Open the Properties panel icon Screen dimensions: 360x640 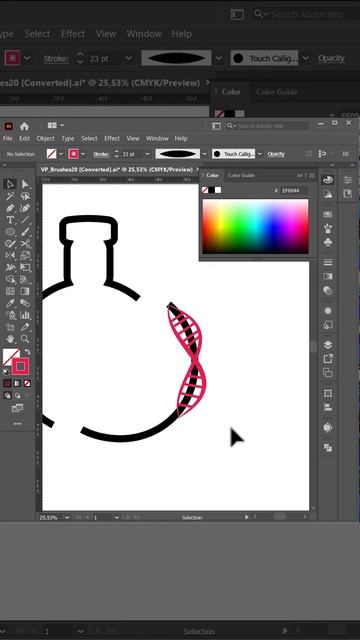coord(347,180)
